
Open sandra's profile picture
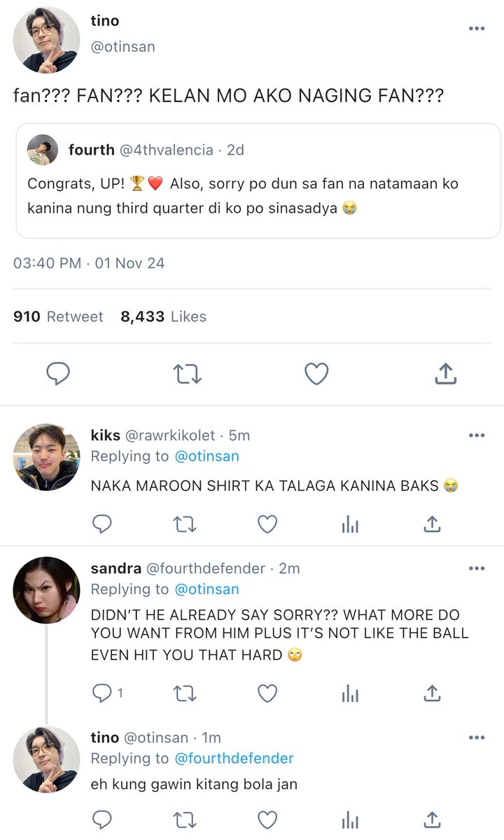[46, 590]
